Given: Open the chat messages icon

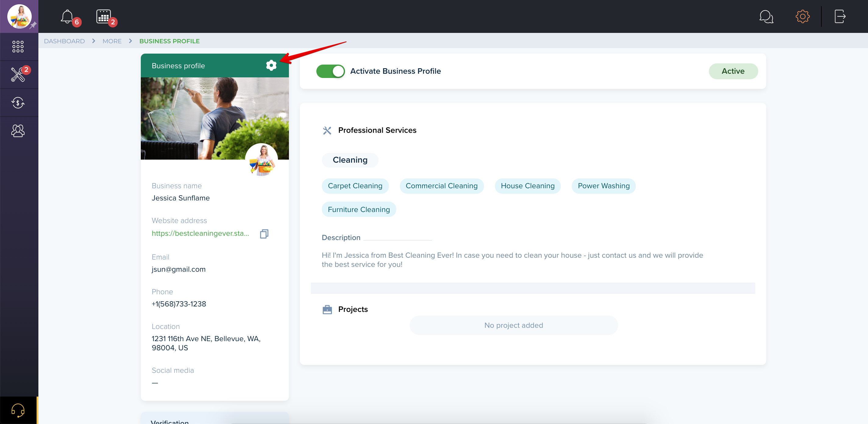Looking at the screenshot, I should 766,16.
